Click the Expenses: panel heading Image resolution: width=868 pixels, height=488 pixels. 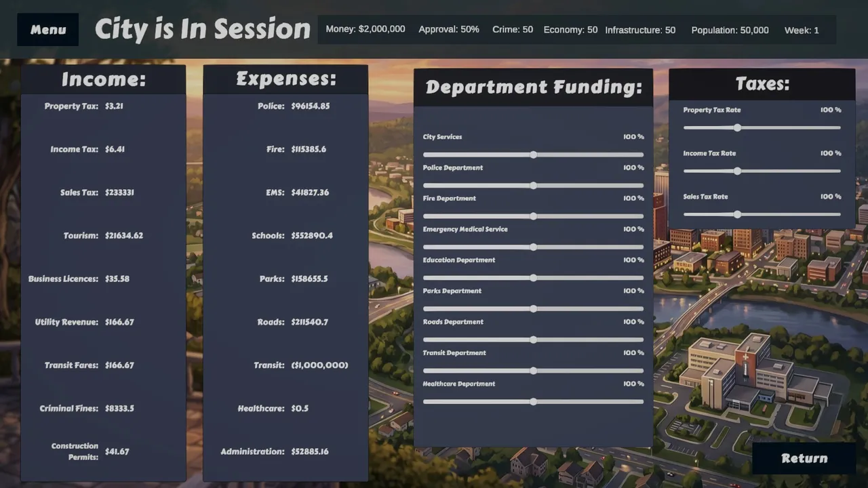click(x=286, y=79)
